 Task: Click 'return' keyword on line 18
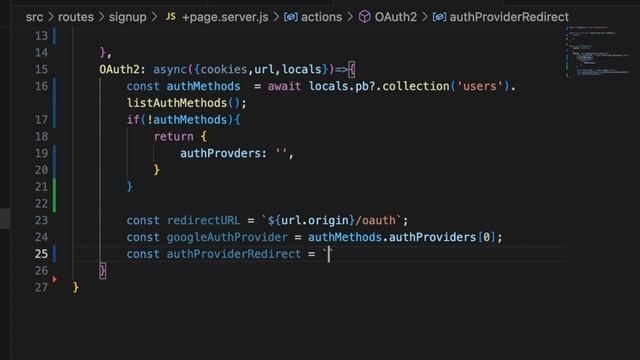(x=173, y=136)
